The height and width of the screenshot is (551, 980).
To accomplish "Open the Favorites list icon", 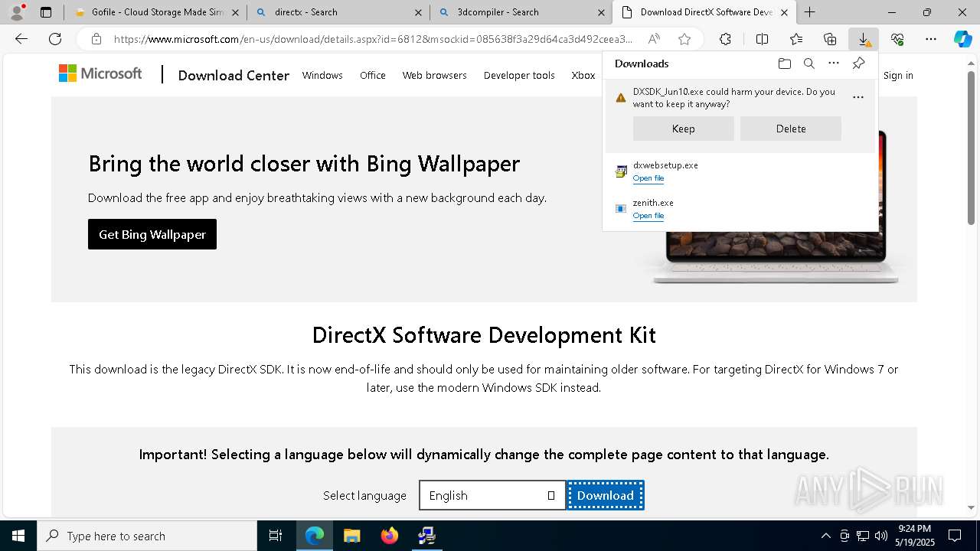I will click(796, 39).
